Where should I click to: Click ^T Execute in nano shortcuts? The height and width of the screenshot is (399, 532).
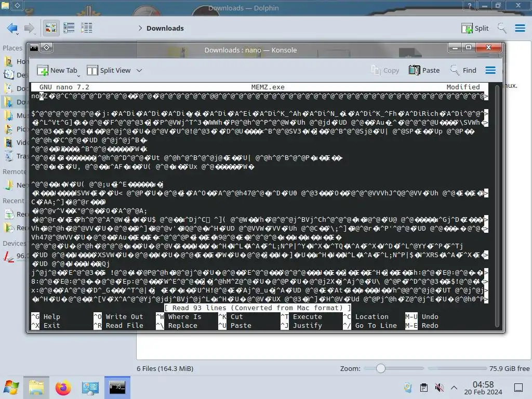pyautogui.click(x=302, y=316)
